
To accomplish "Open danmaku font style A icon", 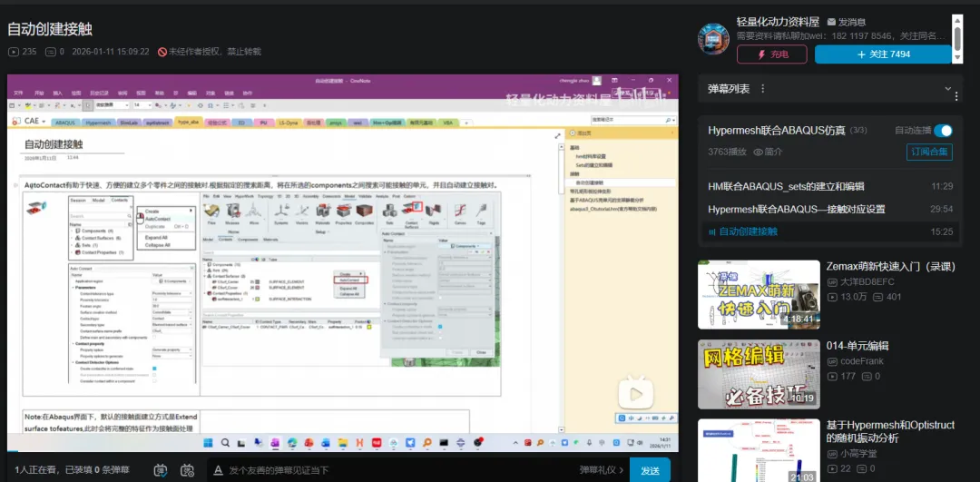I will click(x=218, y=470).
